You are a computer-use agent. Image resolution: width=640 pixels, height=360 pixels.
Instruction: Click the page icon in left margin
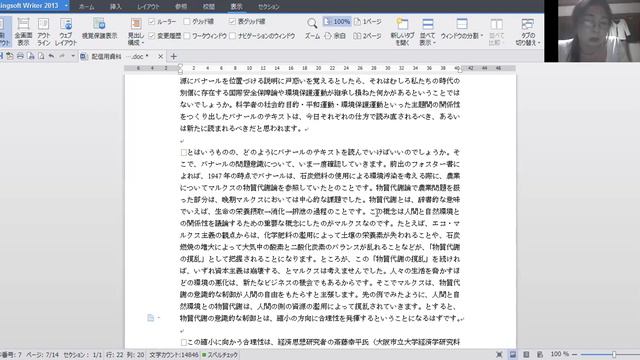[151, 318]
